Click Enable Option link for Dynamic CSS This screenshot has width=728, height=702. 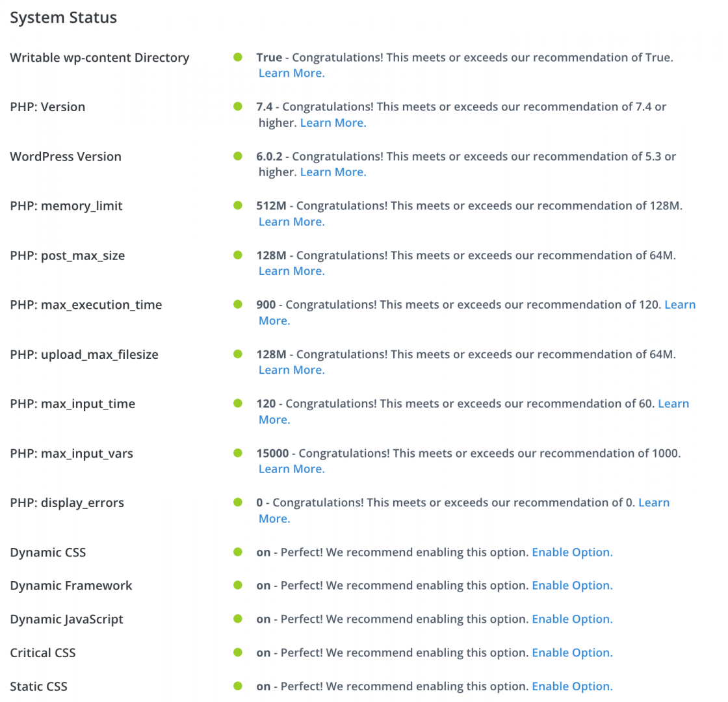pyautogui.click(x=572, y=552)
